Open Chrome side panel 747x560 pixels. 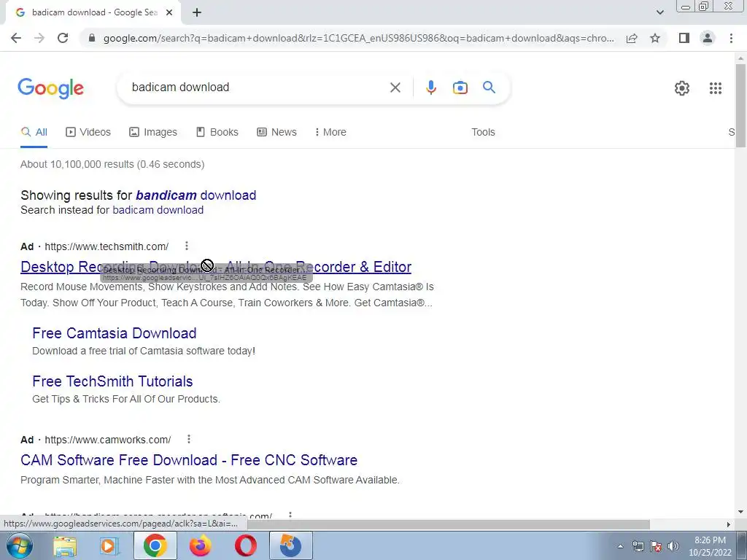pyautogui.click(x=684, y=38)
